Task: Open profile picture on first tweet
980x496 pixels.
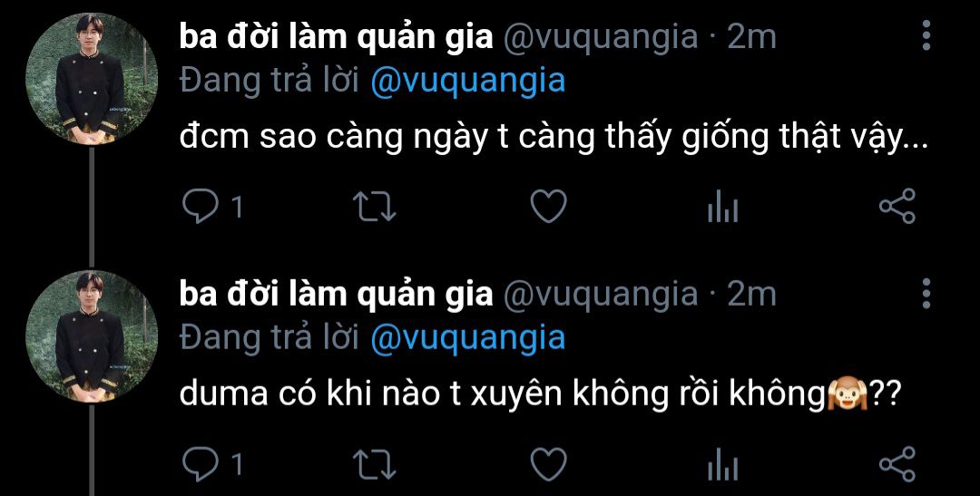Action: 92,79
